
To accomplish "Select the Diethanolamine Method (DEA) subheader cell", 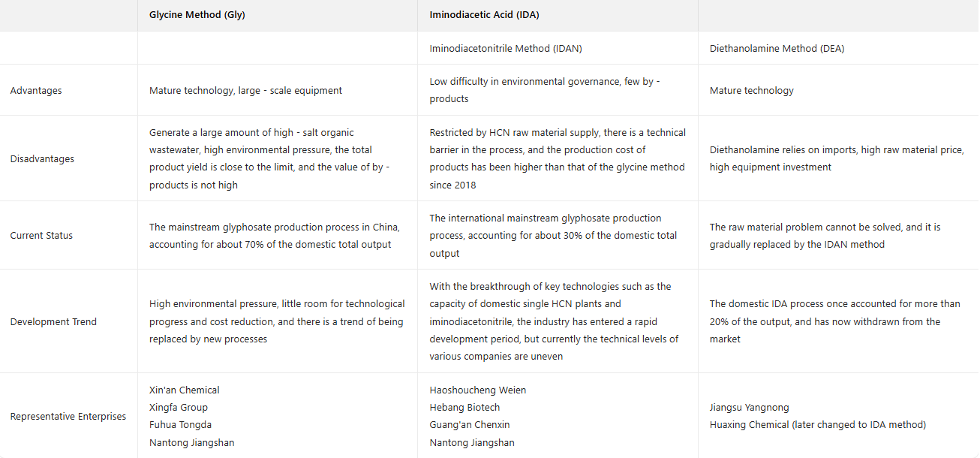I will click(776, 48).
